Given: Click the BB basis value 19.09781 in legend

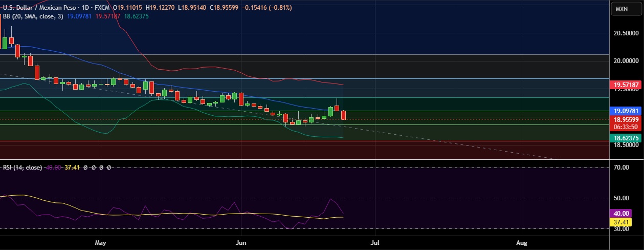Looking at the screenshot, I should click(80, 16).
